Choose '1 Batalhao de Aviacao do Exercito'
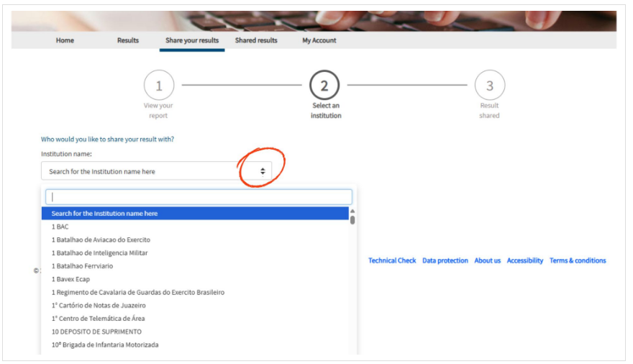Screen dimensions: 633x364 tap(101, 240)
